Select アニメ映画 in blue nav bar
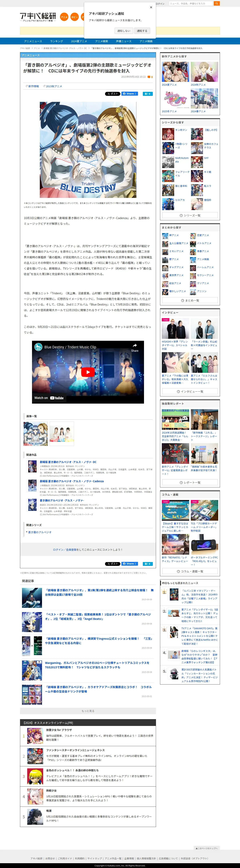The image size is (240, 868). [x=146, y=41]
